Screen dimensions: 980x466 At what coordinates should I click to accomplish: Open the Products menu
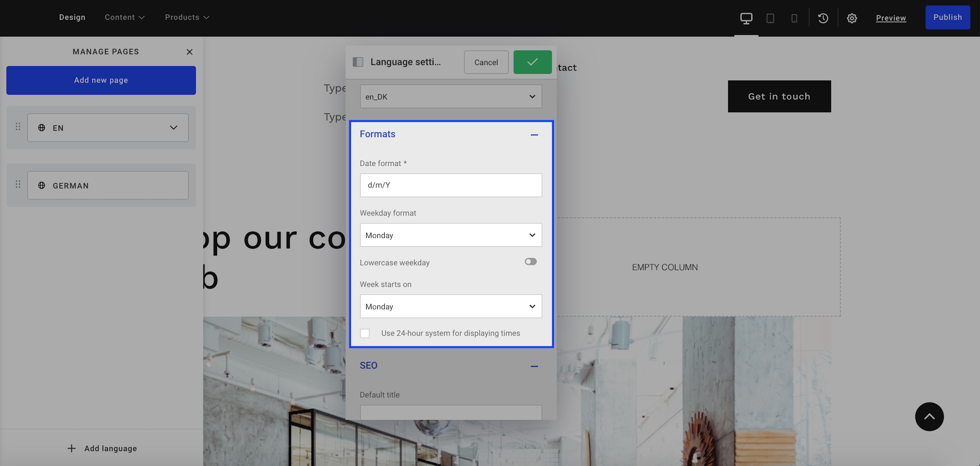coord(187,17)
